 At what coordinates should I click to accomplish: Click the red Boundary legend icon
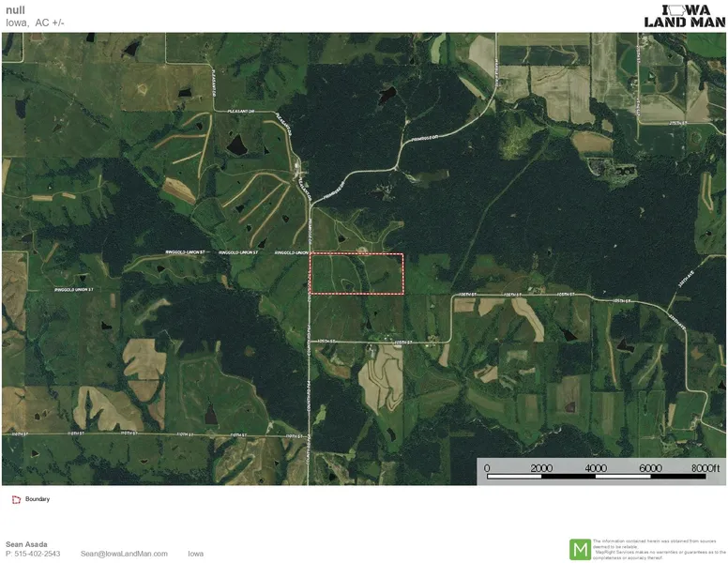tap(14, 499)
